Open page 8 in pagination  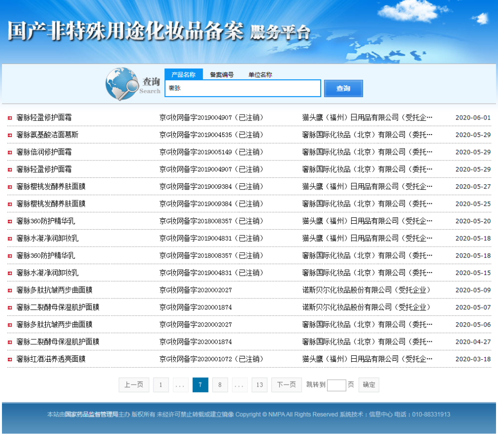[x=220, y=385]
